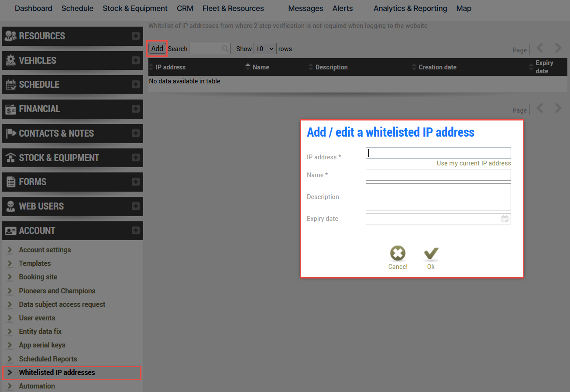The height and width of the screenshot is (392, 570).
Task: Focus the IP address input field
Action: tap(438, 153)
